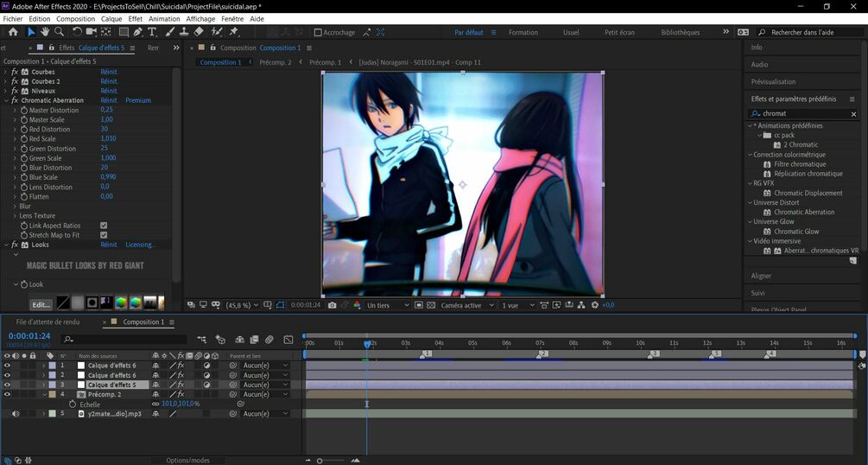The width and height of the screenshot is (868, 465).
Task: Select the Pan Behind anchor point tool
Action: pyautogui.click(x=105, y=32)
